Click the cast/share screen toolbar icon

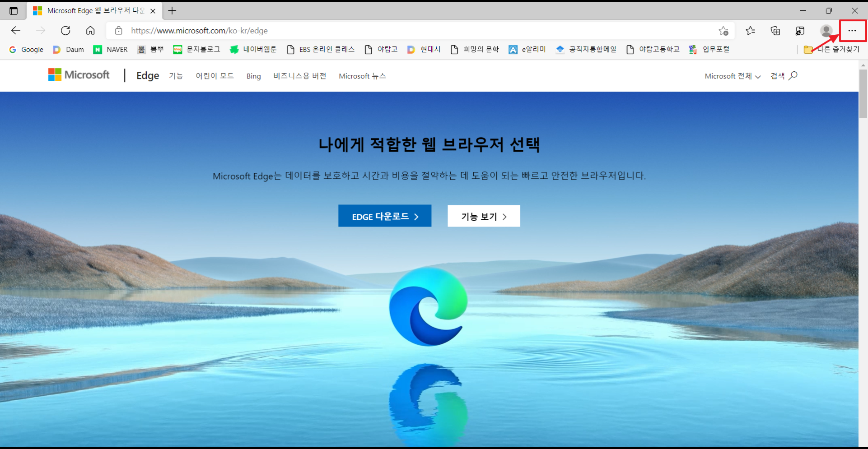tap(800, 31)
